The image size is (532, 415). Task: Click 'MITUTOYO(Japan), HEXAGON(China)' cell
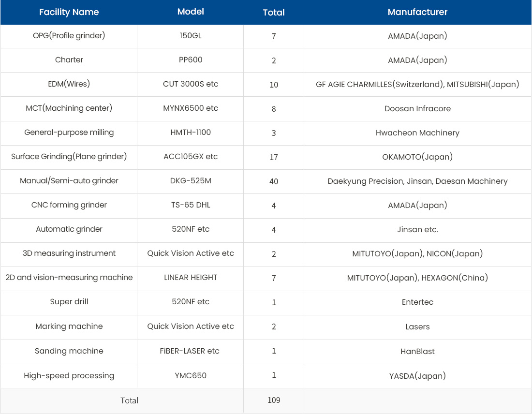tap(417, 278)
